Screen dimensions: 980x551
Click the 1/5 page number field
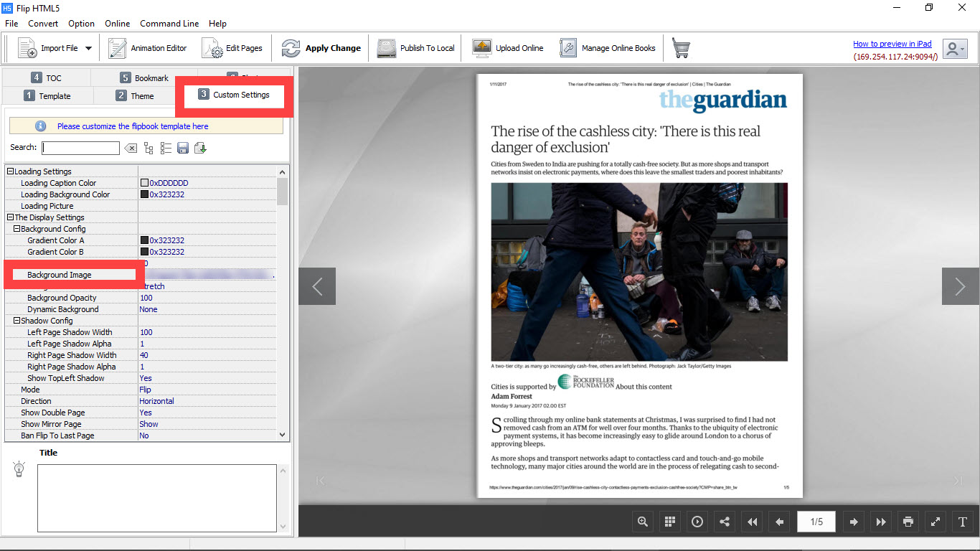pyautogui.click(x=816, y=522)
